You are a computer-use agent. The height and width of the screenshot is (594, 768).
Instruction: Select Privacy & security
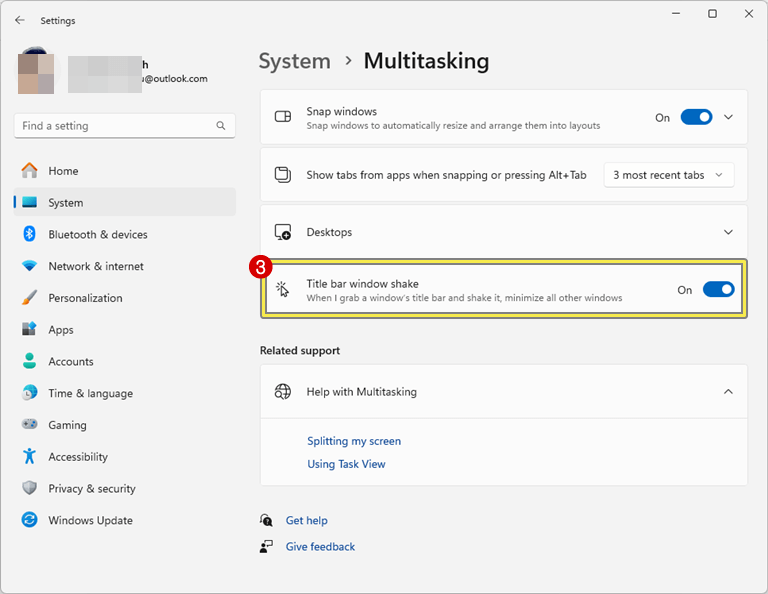click(x=124, y=488)
